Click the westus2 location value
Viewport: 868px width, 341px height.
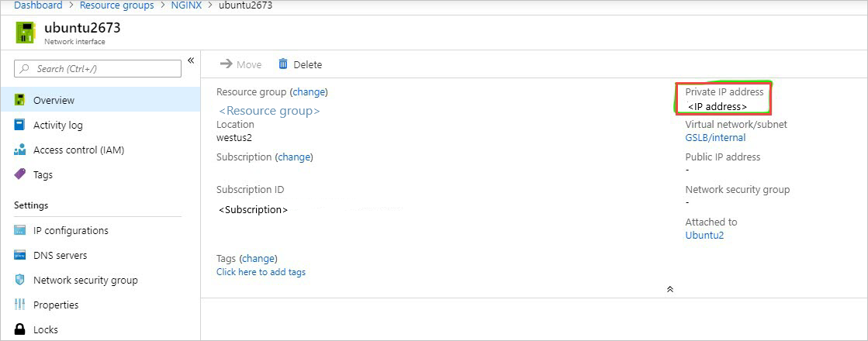pyautogui.click(x=234, y=138)
